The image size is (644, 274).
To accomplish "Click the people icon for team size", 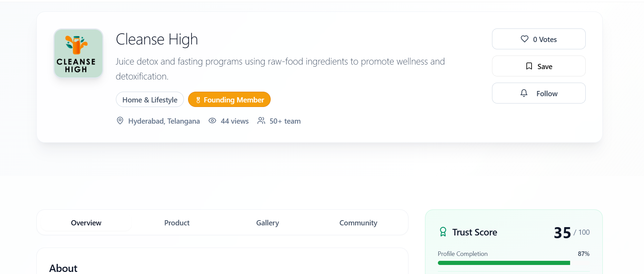I will 261,121.
